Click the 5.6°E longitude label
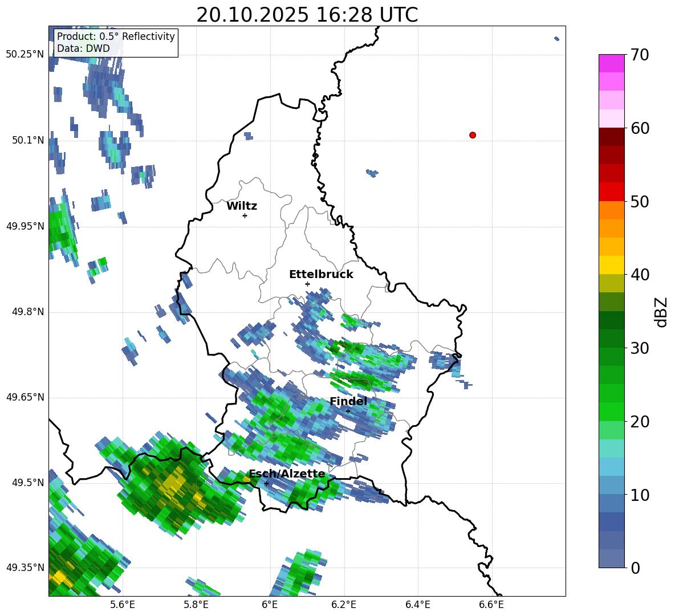 click(x=123, y=605)
